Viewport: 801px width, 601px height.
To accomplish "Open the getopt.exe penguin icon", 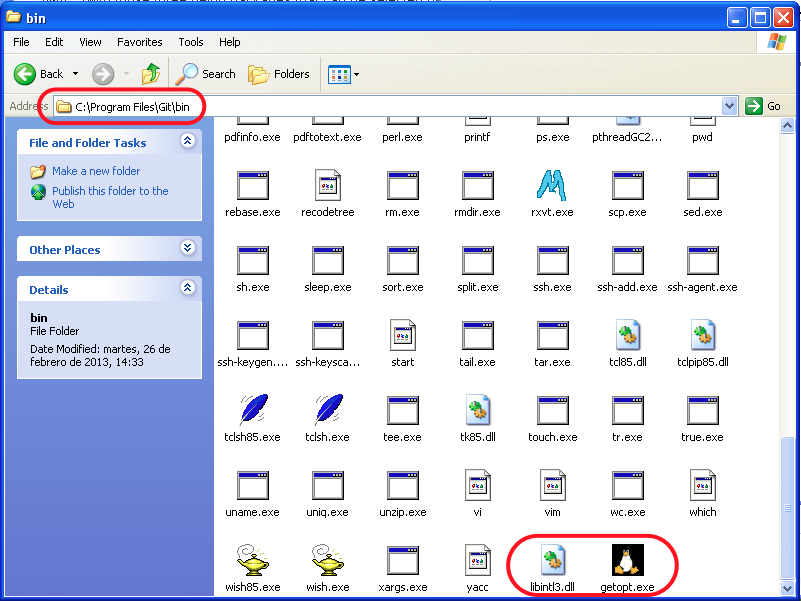I will pos(628,560).
